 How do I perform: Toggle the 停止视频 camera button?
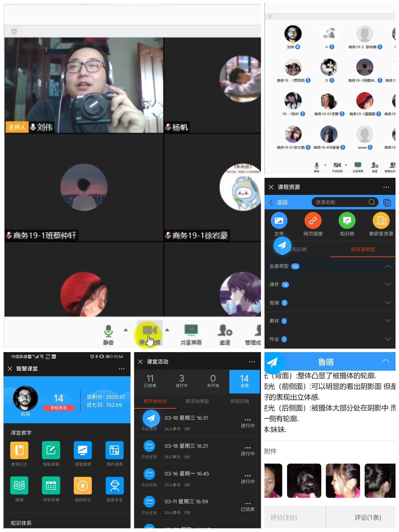(149, 333)
